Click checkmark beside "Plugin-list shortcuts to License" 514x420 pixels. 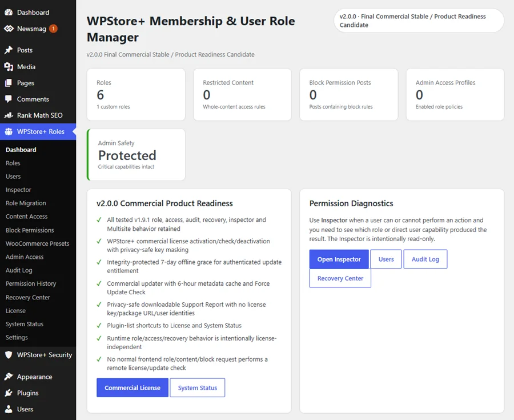click(99, 326)
